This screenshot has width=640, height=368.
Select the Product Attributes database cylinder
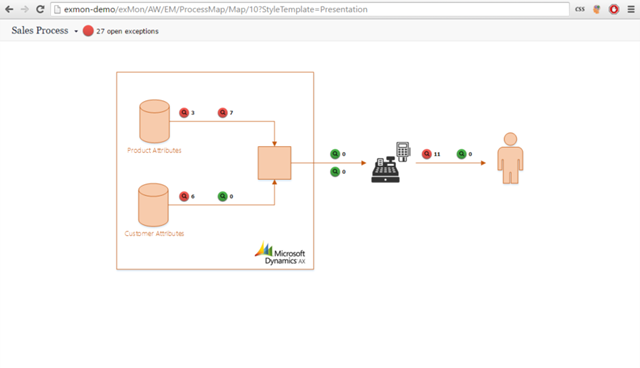coord(154,121)
